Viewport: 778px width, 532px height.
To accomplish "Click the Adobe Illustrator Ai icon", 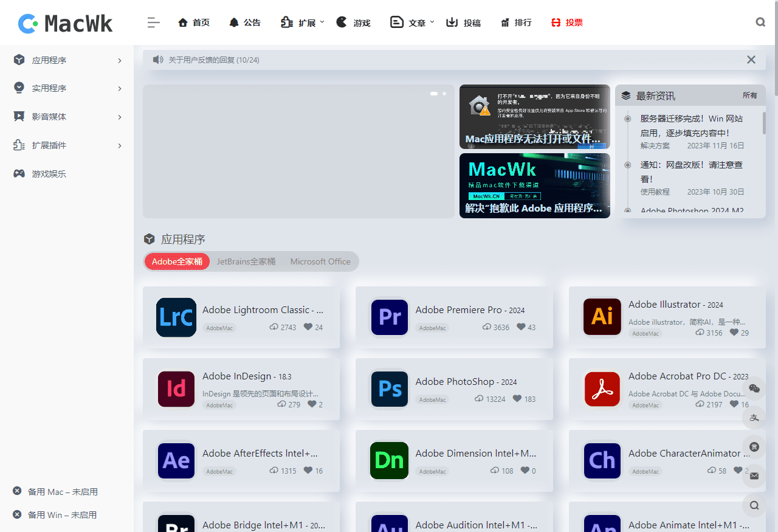I will [602, 317].
